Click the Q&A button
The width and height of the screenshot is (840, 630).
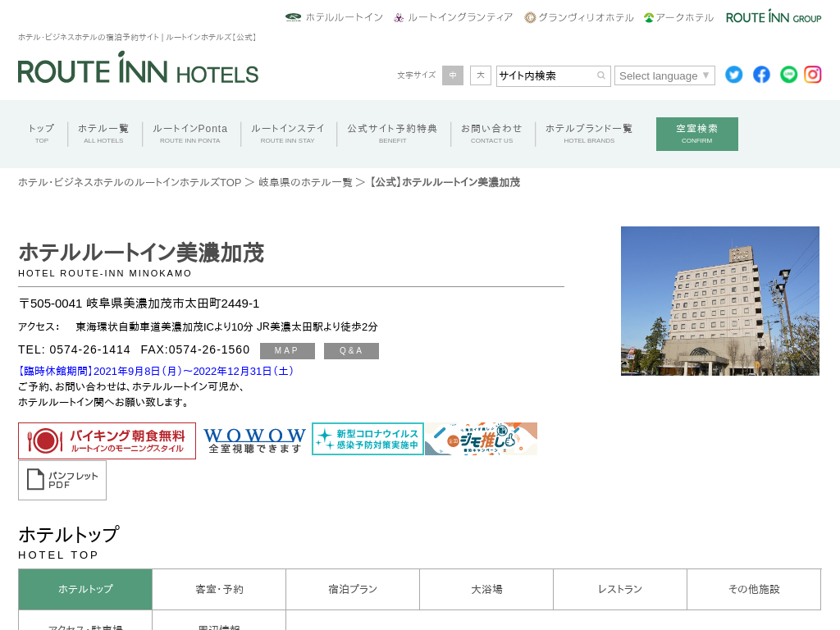351,351
